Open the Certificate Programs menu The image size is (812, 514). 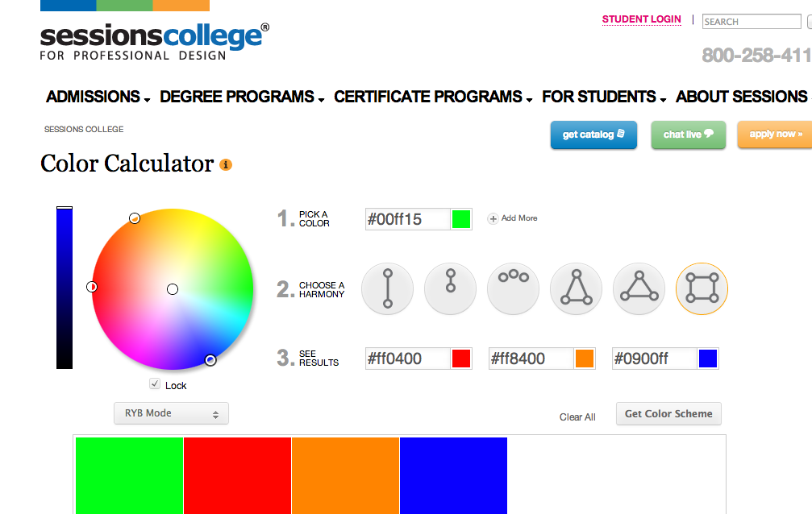pyautogui.click(x=433, y=97)
